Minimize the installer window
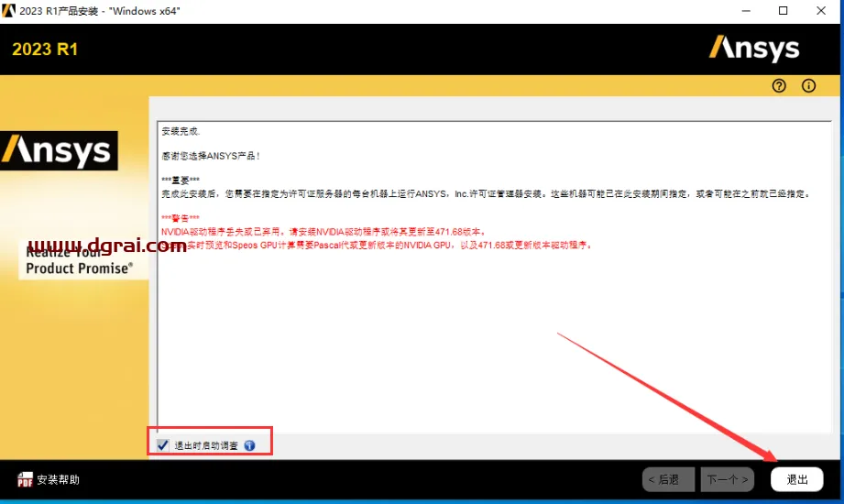Screen dimensions: 844x504 (x=746, y=11)
